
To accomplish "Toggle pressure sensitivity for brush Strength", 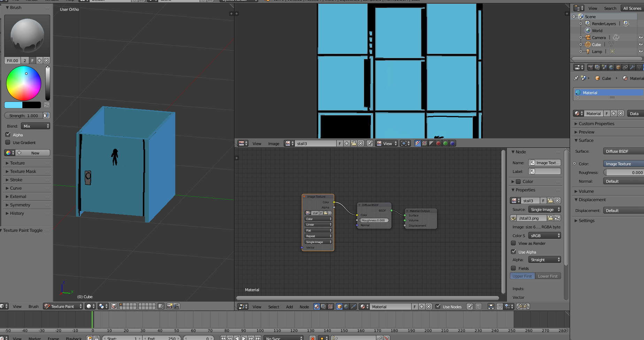I will [46, 115].
